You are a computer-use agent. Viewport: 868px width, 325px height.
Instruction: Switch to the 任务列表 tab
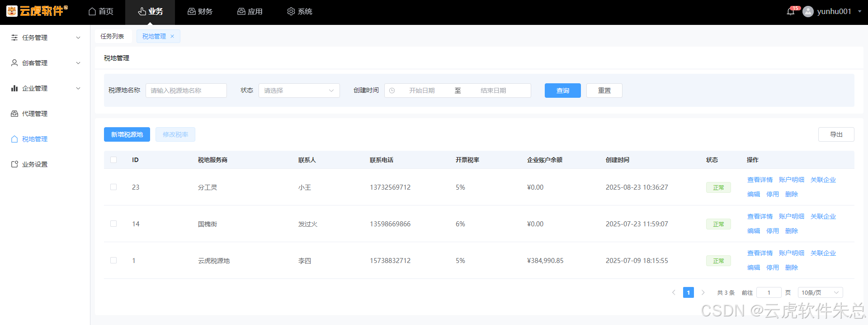(112, 36)
